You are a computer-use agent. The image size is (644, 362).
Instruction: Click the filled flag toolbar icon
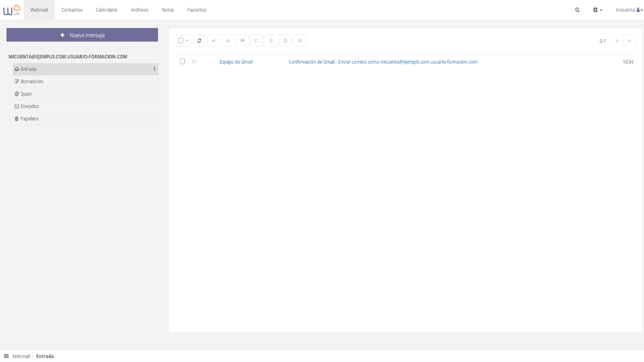(242, 41)
